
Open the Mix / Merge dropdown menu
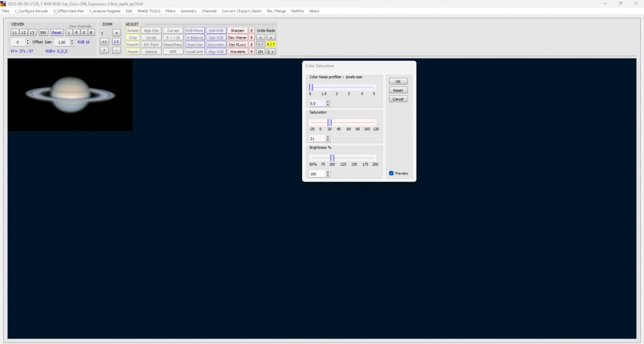pos(276,11)
